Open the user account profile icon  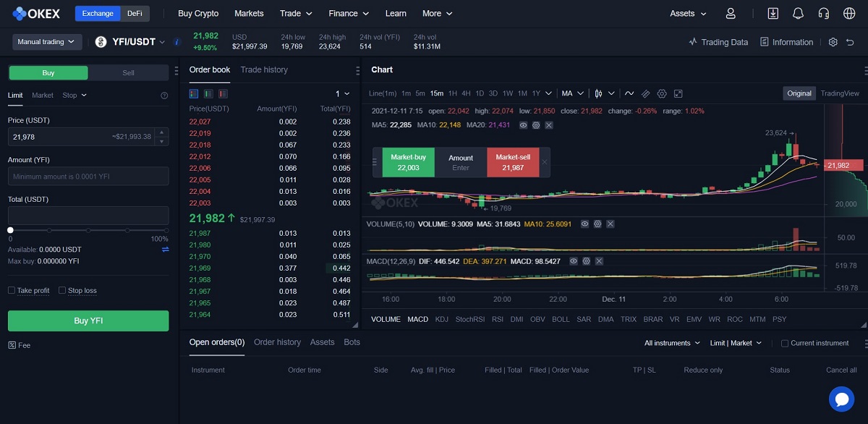tap(731, 14)
